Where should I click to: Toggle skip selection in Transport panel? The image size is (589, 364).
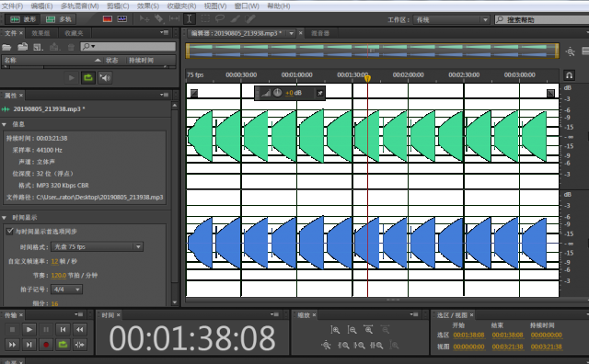[80, 345]
